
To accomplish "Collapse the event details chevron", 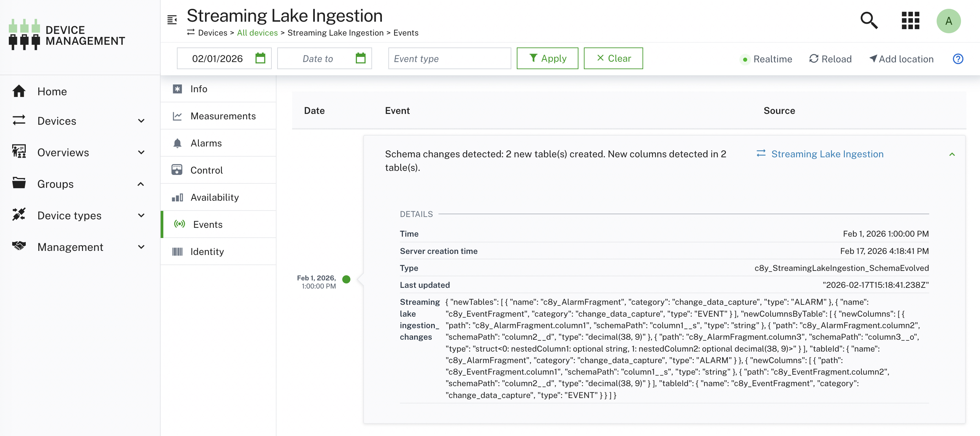I will [952, 154].
